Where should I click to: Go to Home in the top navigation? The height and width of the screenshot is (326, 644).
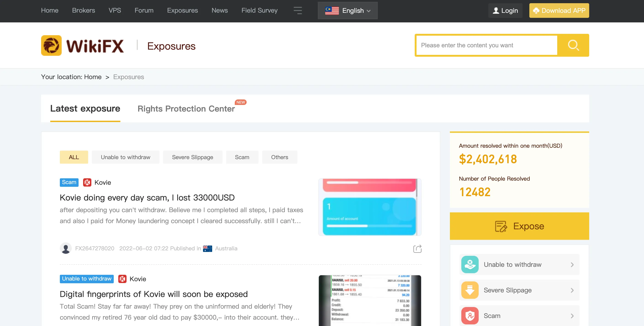click(x=50, y=11)
